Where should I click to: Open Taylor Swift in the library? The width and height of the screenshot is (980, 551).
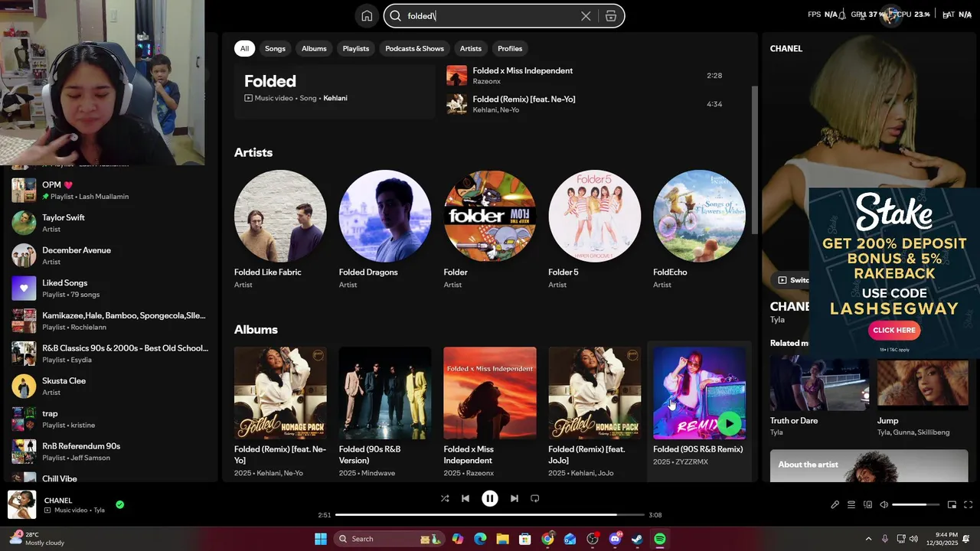(x=110, y=223)
